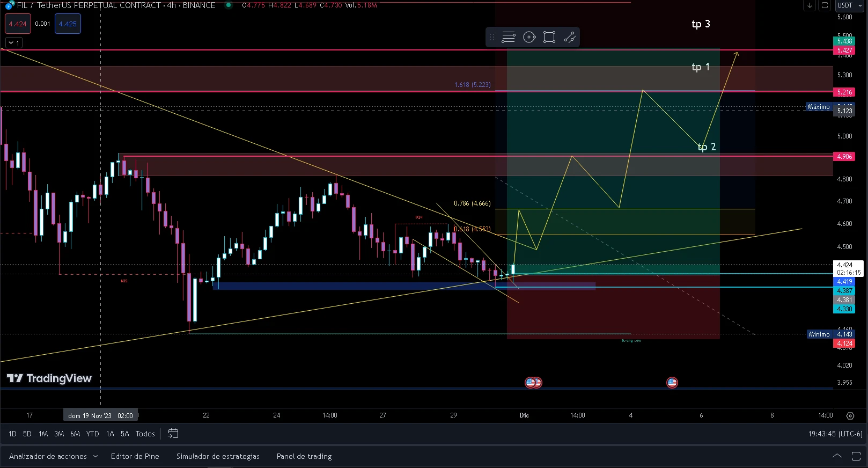This screenshot has width=868, height=468.
Task: Toggle the fullscreen chart frame icon
Action: tap(825, 5)
